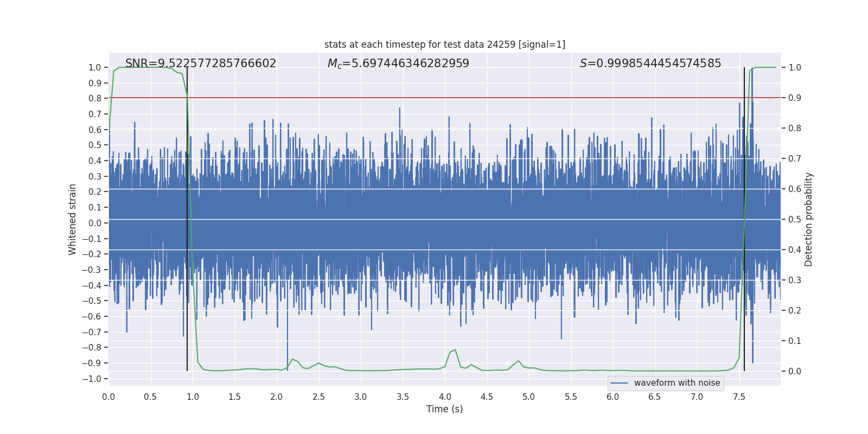The width and height of the screenshot is (868, 434).
Task: Click the 'waveform with noise' legend label
Action: (x=676, y=383)
